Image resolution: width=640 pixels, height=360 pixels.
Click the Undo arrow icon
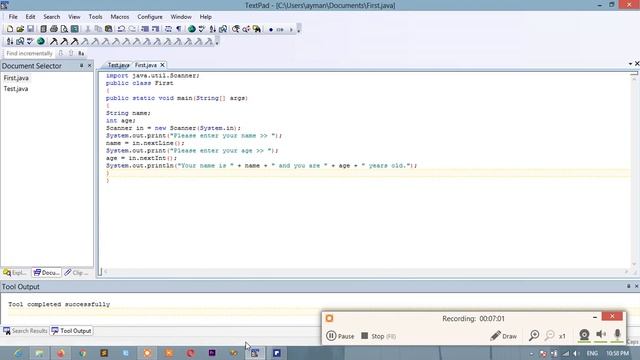point(121,29)
